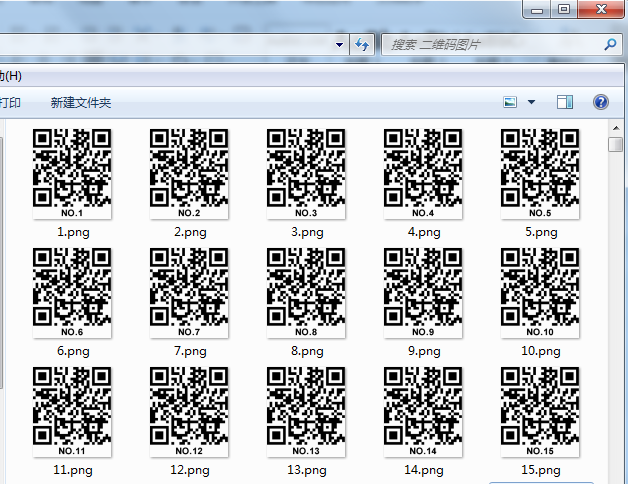This screenshot has width=628, height=484.
Task: Expand the view options dropdown arrow
Action: click(x=531, y=102)
